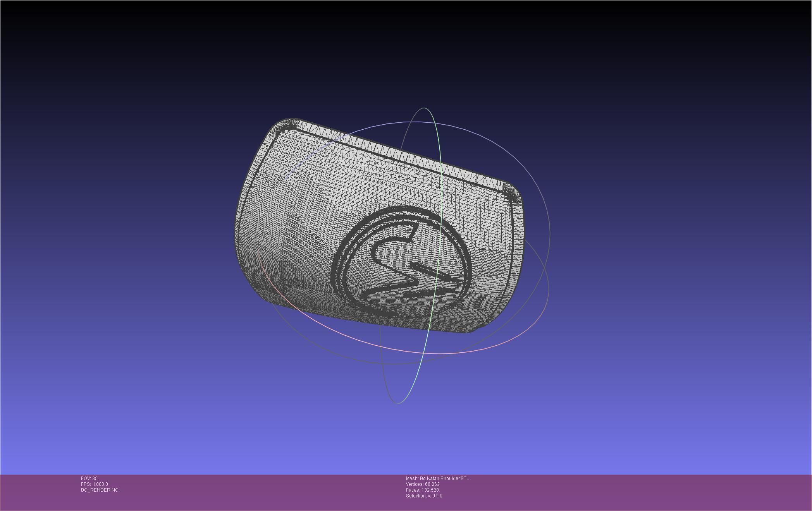This screenshot has height=511, width=812.
Task: Click the BO_RENDERING label
Action: click(100, 490)
